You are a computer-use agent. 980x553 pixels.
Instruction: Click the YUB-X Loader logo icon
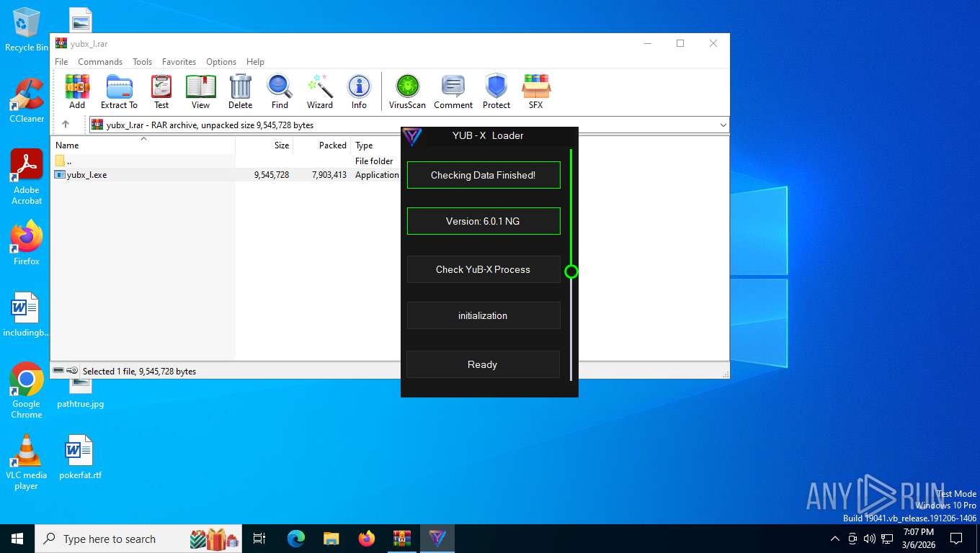(412, 136)
